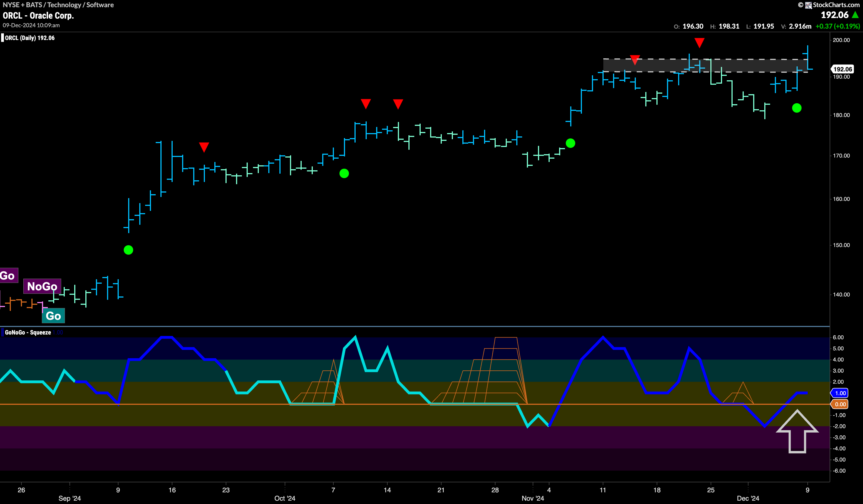Viewport: 863px width, 504px height.
Task: Click the purple NoGo trend label
Action: pos(42,286)
